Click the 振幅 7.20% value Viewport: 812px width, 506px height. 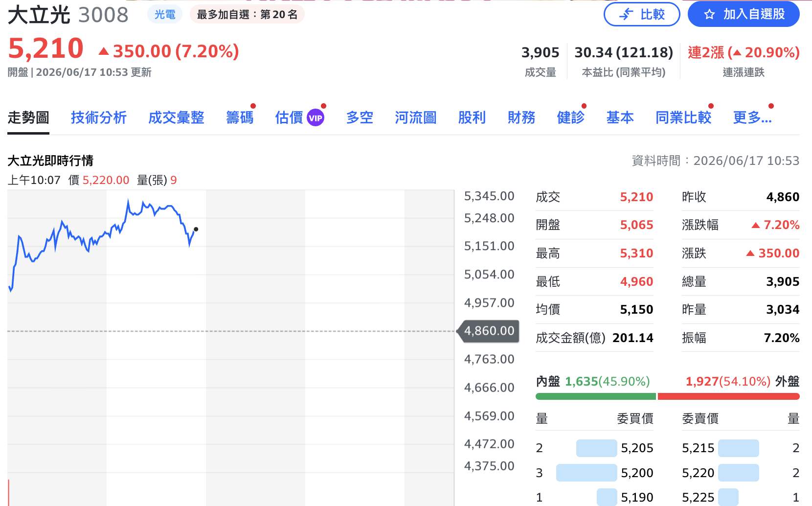click(782, 338)
